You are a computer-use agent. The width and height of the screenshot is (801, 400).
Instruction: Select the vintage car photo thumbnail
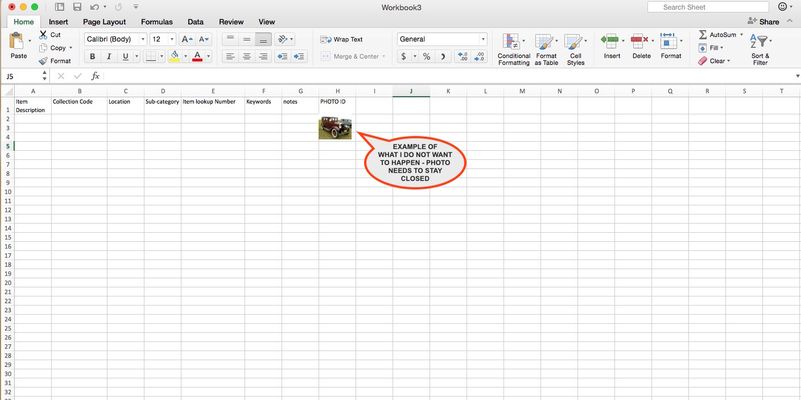335,128
